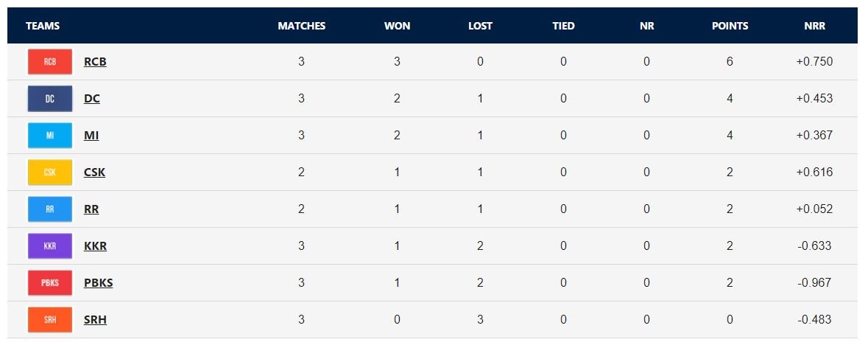868x345 pixels.
Task: Follow the DC team name link
Action: click(92, 99)
